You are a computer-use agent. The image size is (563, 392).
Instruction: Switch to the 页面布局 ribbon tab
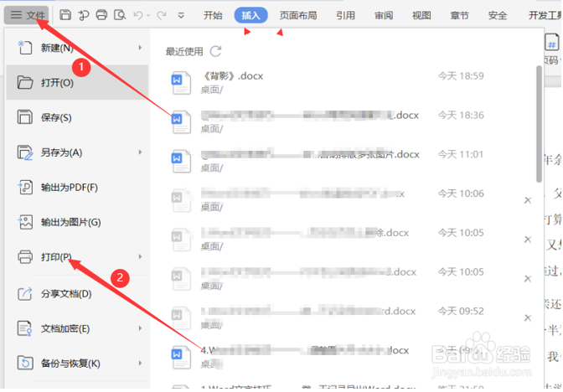298,15
